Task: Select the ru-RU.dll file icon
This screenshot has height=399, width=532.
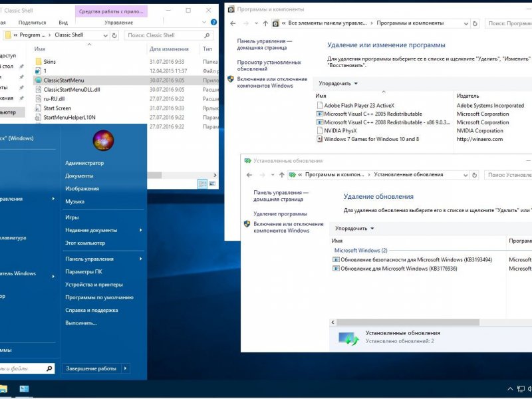Action: (38, 98)
